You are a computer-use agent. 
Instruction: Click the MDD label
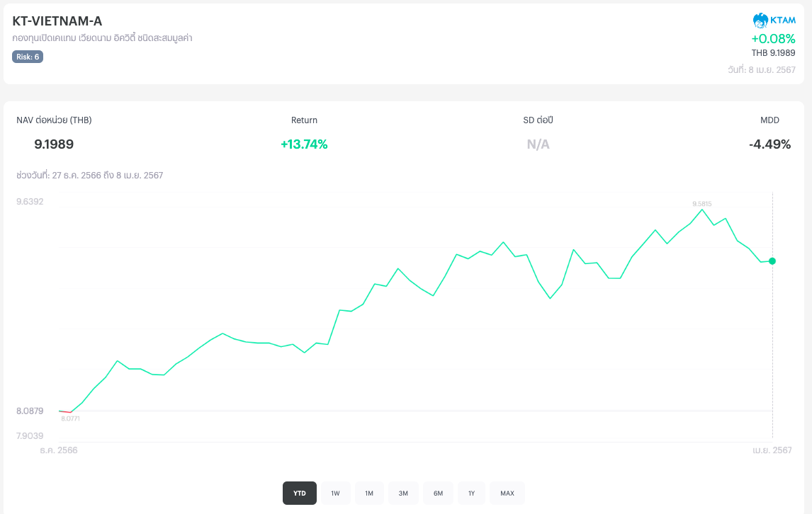769,120
